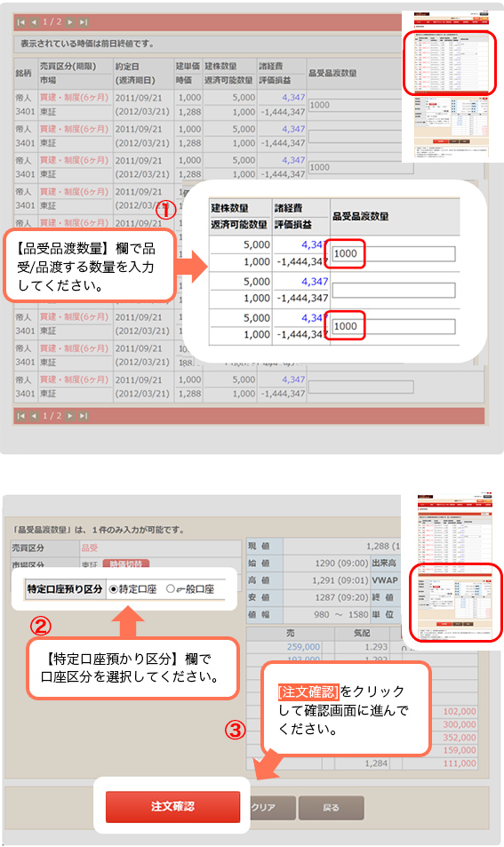The height and width of the screenshot is (847, 504).
Task: Jump to last page in bottom pager
Action: click(84, 416)
